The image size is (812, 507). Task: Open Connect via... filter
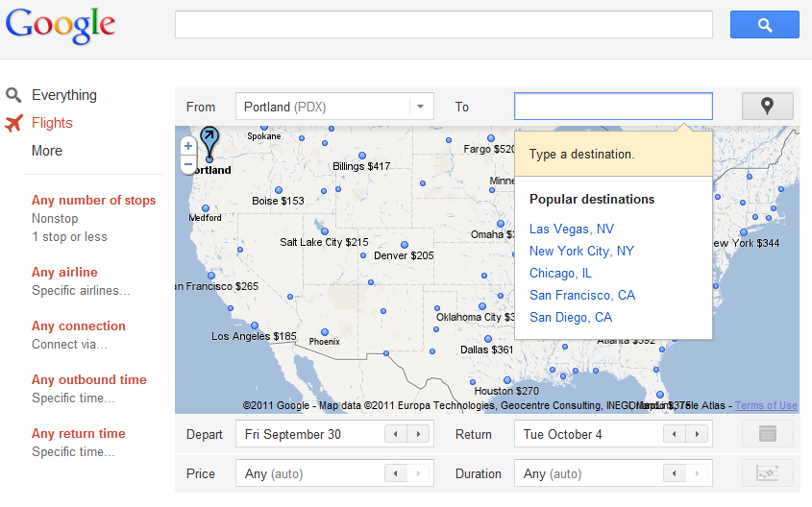pyautogui.click(x=69, y=345)
